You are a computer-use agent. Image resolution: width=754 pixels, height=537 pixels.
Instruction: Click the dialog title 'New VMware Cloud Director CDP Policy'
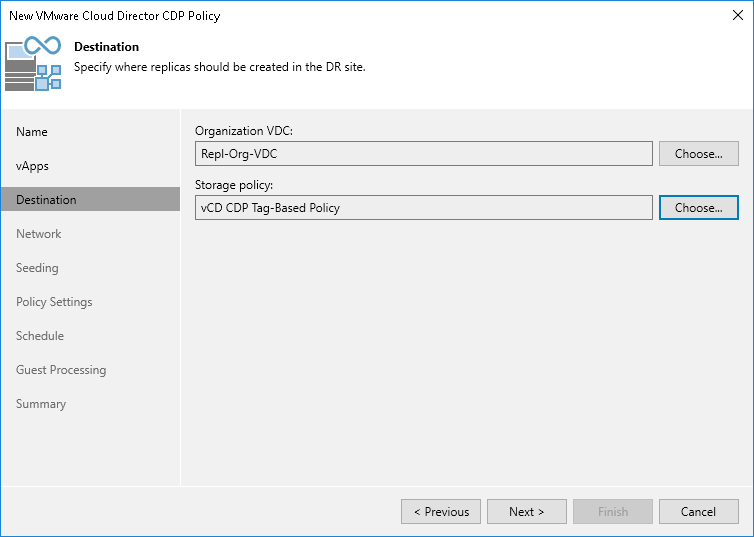114,16
